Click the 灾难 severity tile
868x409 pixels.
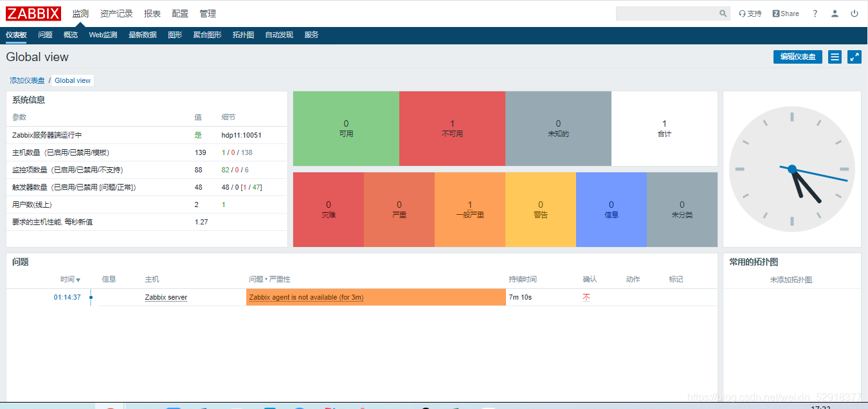coord(329,210)
